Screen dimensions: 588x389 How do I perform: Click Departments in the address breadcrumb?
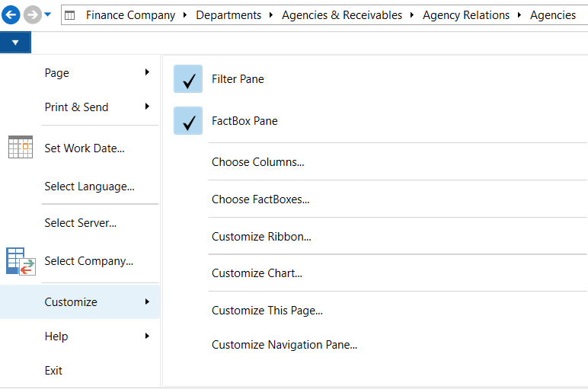pos(228,15)
